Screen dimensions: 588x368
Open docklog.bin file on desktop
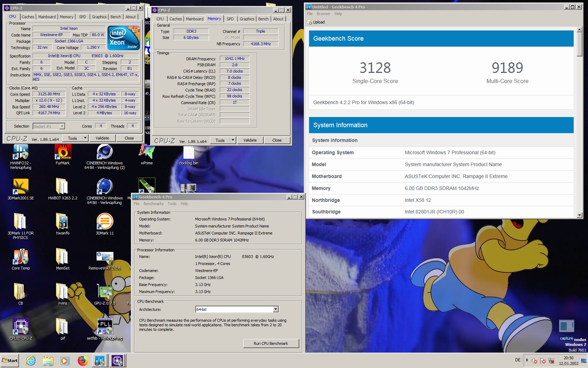[x=189, y=155]
